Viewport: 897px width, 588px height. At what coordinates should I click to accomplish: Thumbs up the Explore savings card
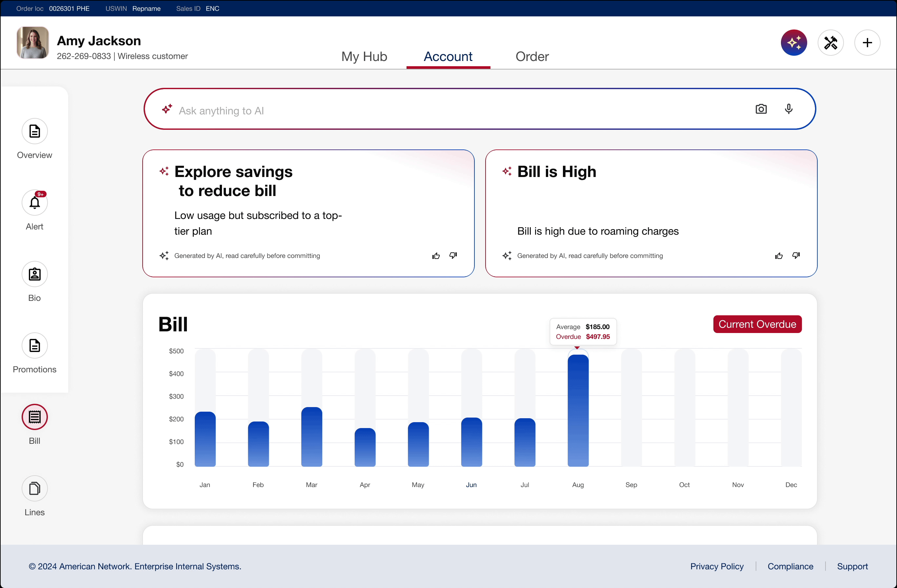(436, 256)
